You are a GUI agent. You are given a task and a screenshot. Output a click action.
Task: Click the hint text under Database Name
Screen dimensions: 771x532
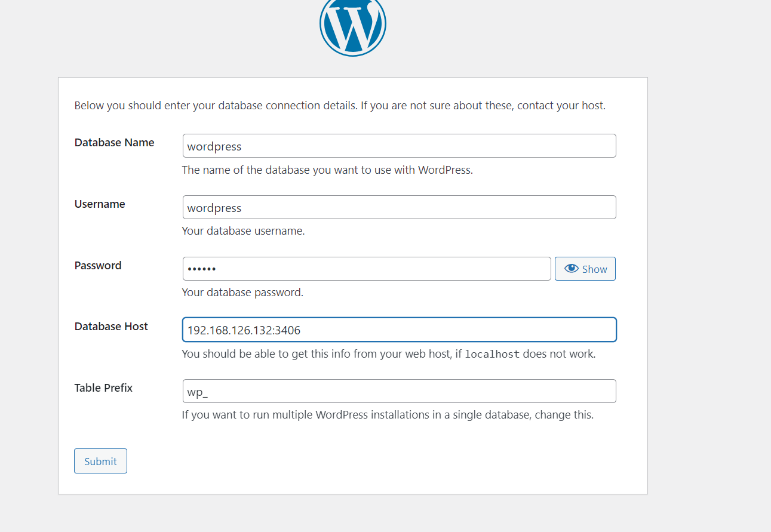(x=327, y=170)
